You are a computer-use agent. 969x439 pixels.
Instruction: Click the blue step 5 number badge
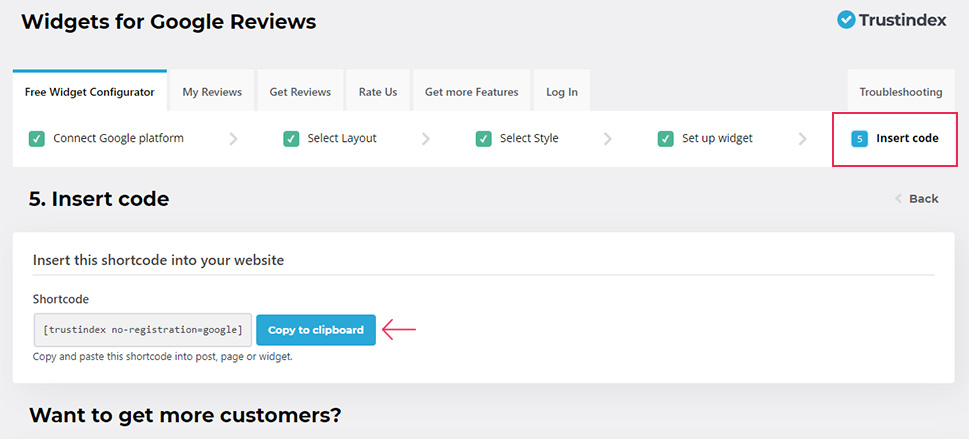pos(859,139)
